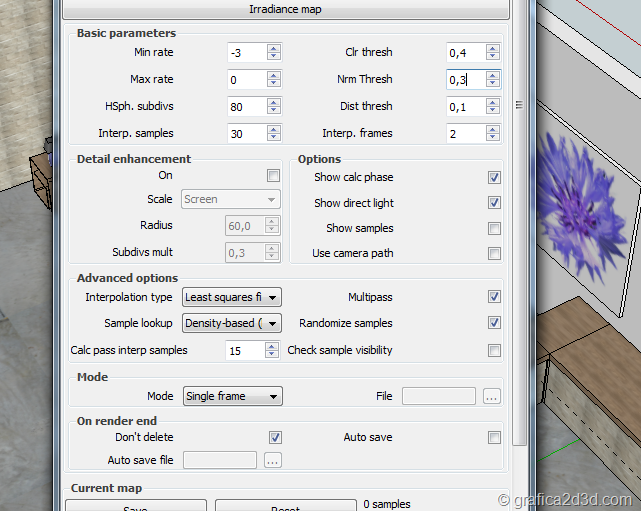Toggle Don't delete checkbox

[276, 438]
